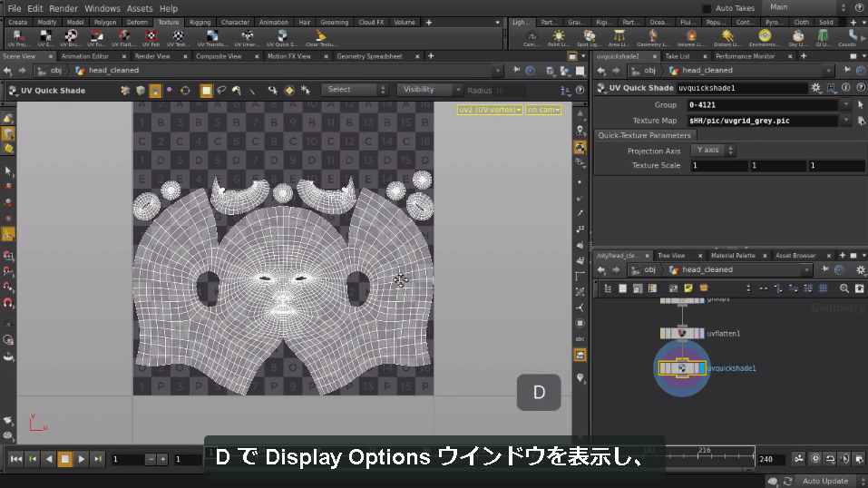Click the Clear Texture broom icon

[320, 38]
